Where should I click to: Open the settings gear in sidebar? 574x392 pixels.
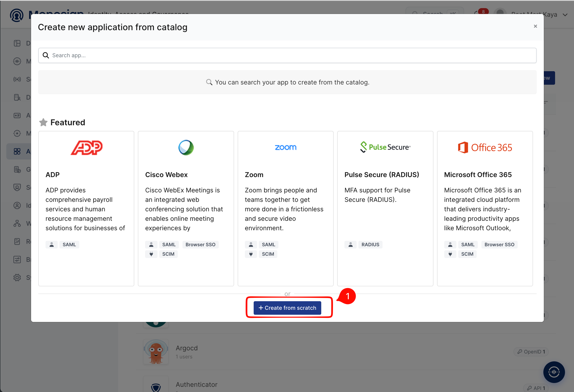tap(17, 277)
